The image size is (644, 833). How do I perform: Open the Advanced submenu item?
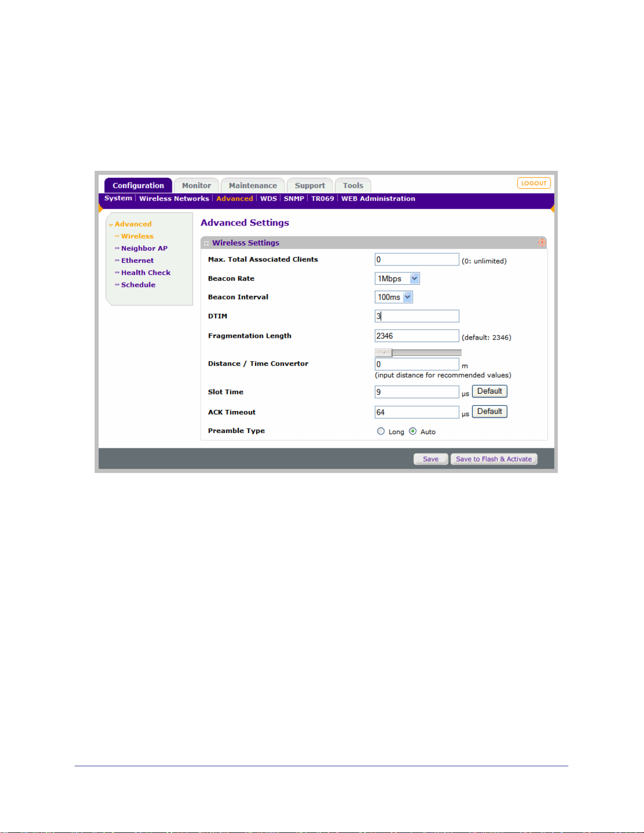coord(234,199)
